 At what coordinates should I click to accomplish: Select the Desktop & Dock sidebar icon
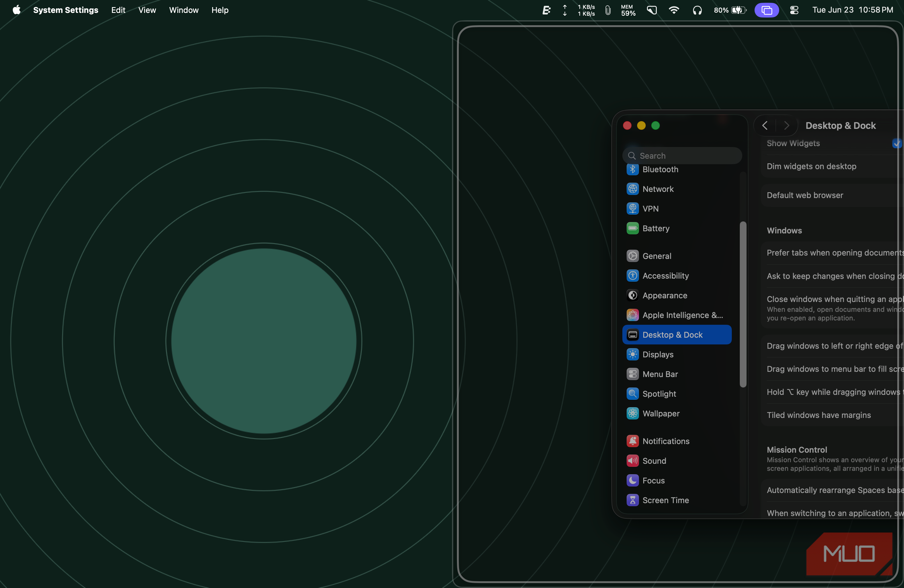(632, 335)
